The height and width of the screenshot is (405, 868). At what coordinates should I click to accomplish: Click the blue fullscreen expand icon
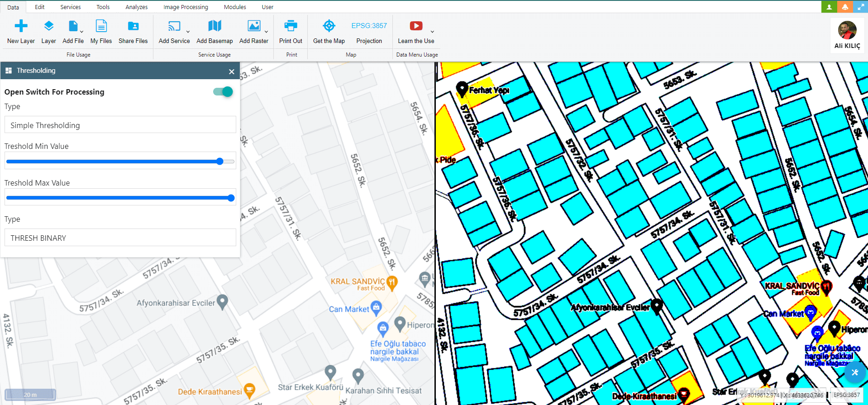pyautogui.click(x=860, y=7)
